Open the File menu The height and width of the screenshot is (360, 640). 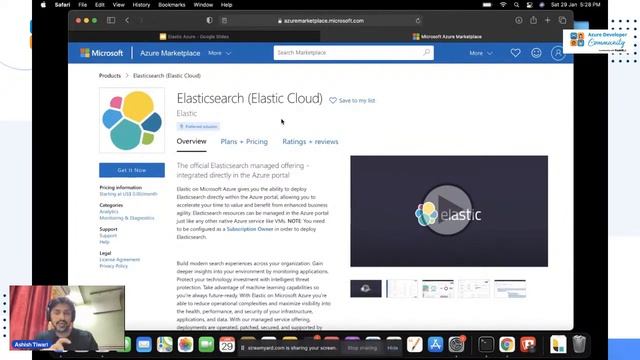pos(82,5)
